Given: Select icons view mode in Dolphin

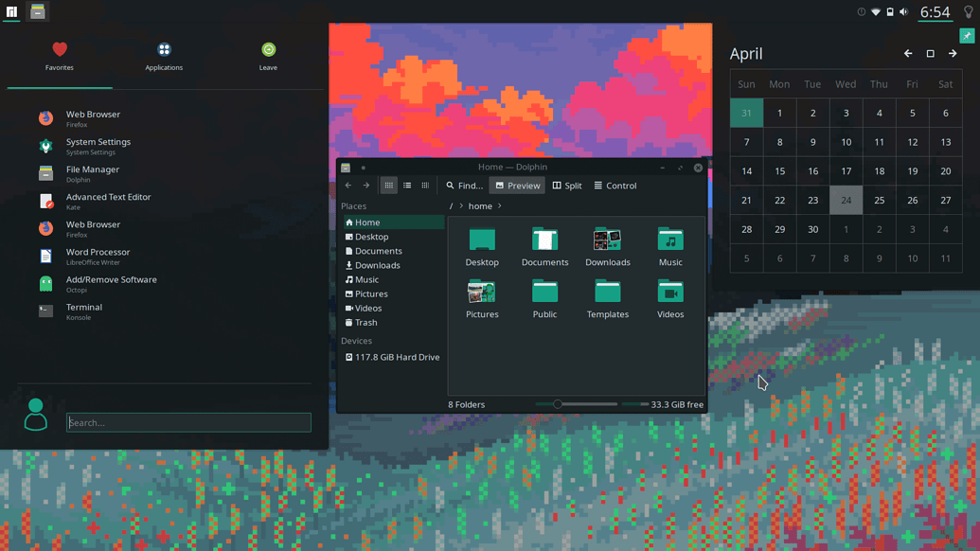Looking at the screenshot, I should point(388,186).
